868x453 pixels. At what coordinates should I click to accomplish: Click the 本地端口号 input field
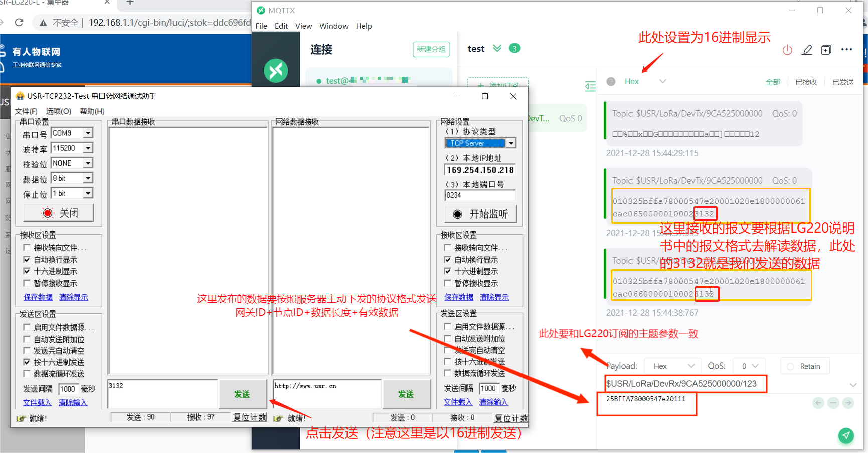point(479,195)
